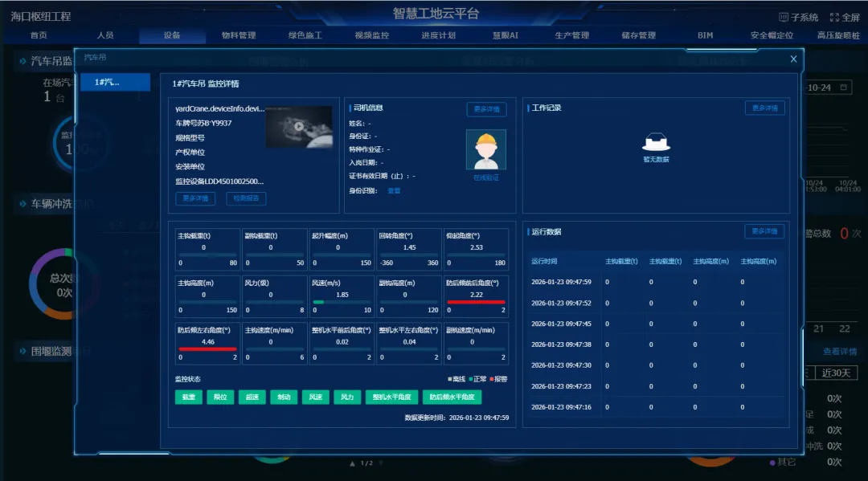Open the 安全帽定位 tab
Screen dimensions: 868x481
pos(772,35)
